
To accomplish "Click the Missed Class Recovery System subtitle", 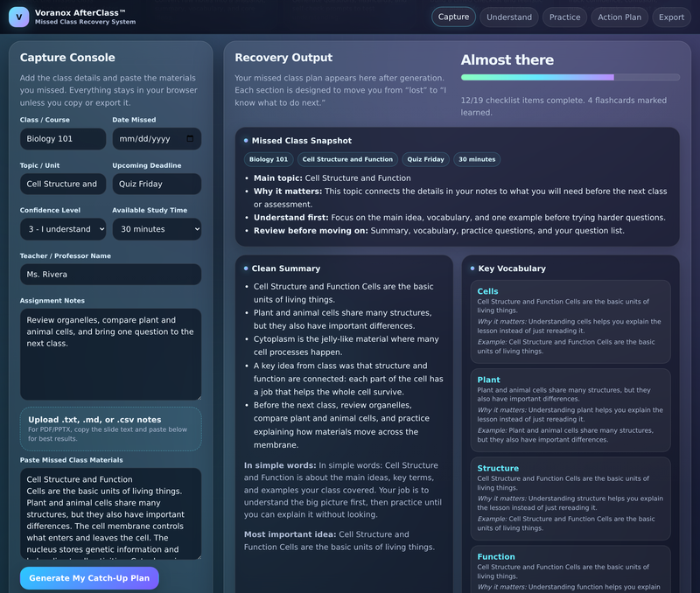I will click(x=85, y=22).
